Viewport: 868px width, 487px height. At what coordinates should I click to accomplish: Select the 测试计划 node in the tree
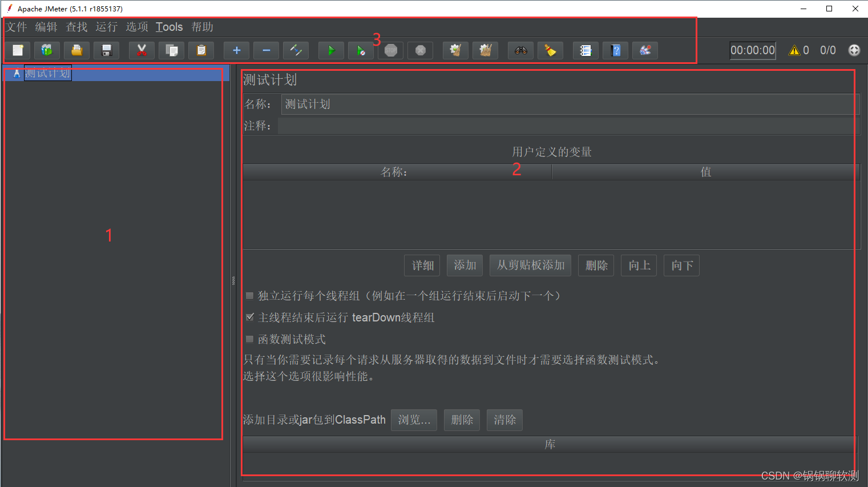[48, 73]
